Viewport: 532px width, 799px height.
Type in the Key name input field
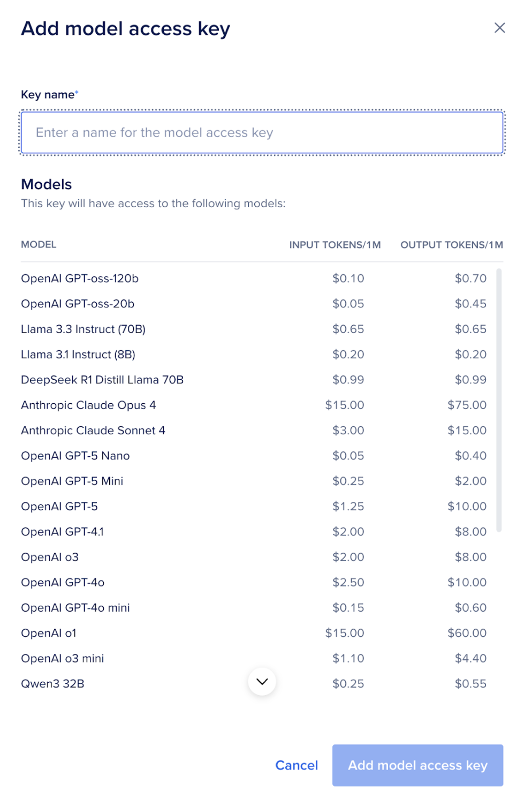coord(262,133)
